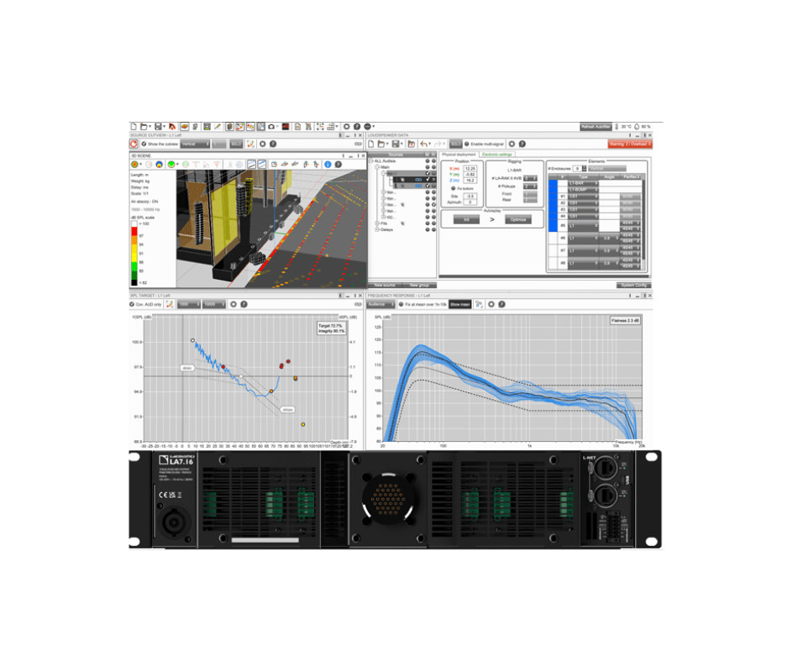Screen dimensions: 798x672
Task: Open the 3D scene info icon
Action: pyautogui.click(x=328, y=165)
